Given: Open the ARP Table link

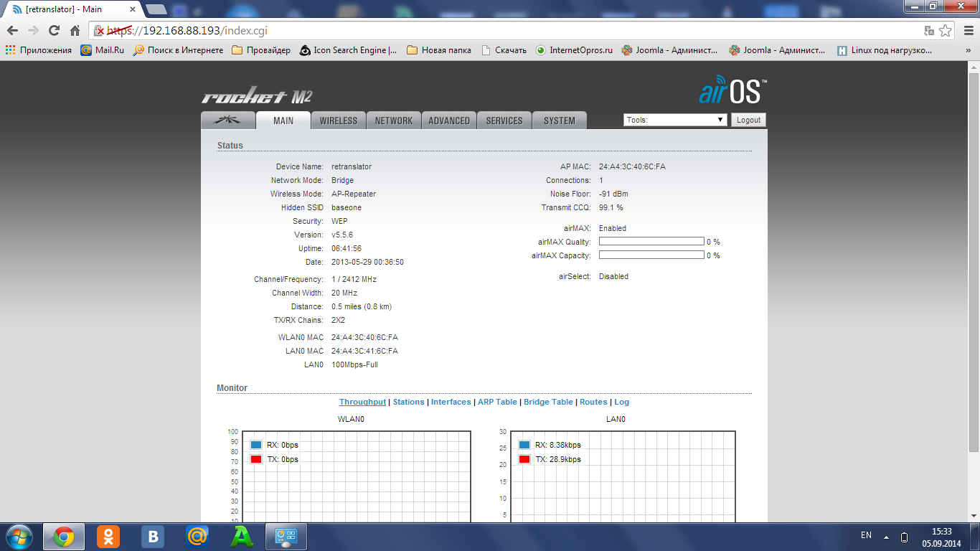Looking at the screenshot, I should coord(497,402).
